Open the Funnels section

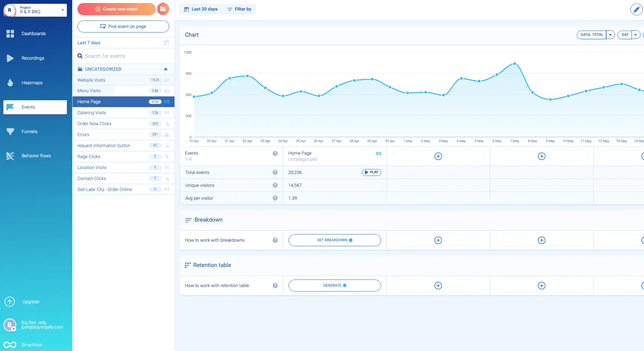pyautogui.click(x=30, y=131)
